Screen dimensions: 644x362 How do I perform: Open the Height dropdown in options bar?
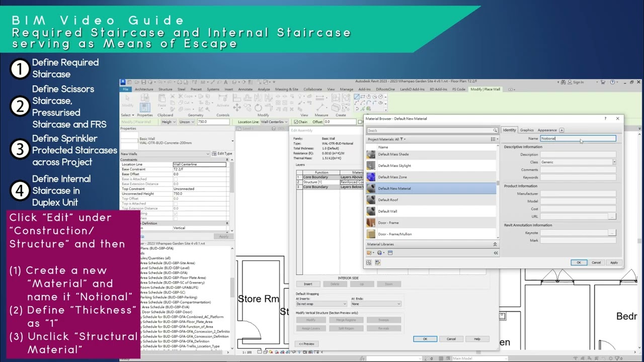tap(168, 122)
